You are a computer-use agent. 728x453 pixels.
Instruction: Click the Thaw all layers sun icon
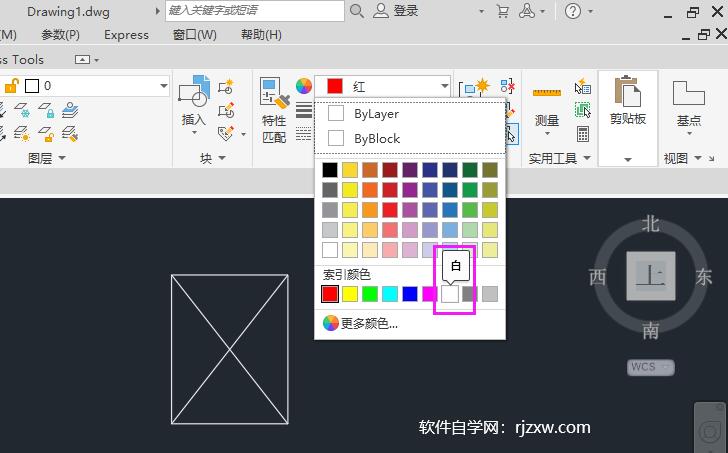tap(22, 134)
